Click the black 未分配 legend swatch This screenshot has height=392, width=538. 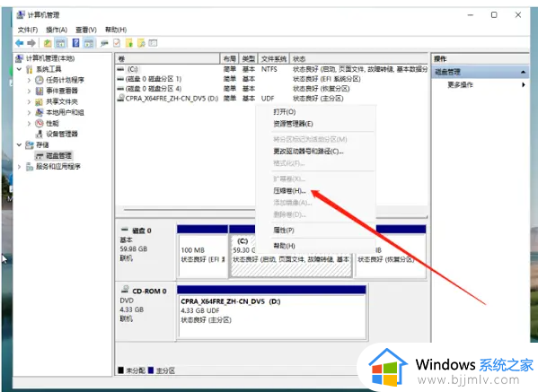click(120, 370)
